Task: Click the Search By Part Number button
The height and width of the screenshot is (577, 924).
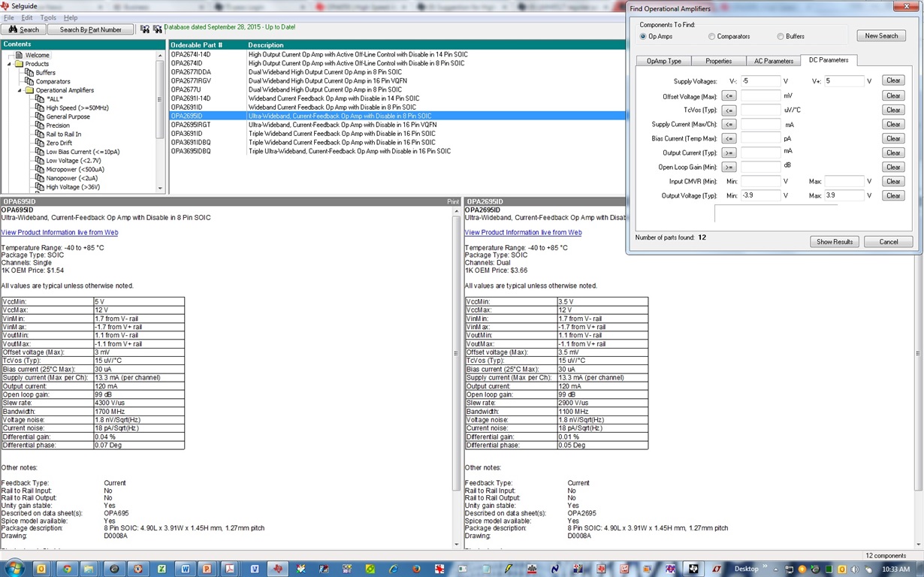Action: (91, 29)
